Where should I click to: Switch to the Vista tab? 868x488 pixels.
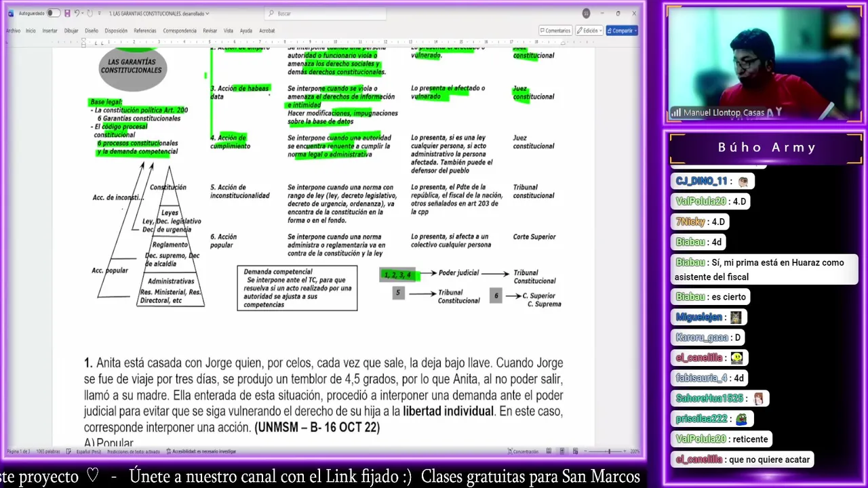pos(229,30)
